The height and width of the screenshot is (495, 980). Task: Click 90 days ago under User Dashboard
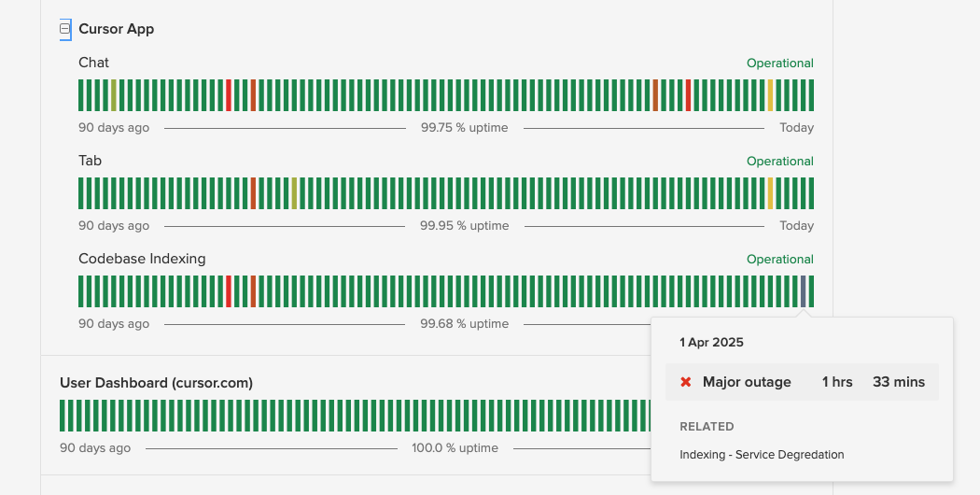tap(95, 448)
